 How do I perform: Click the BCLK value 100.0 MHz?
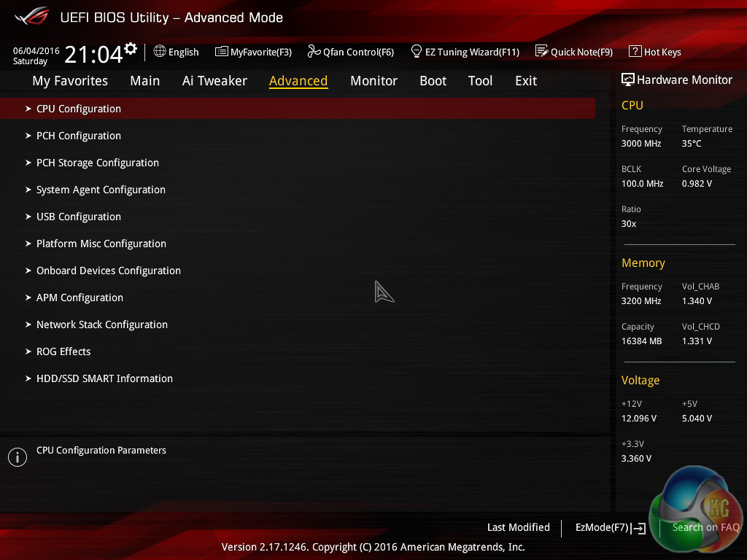coord(642,183)
